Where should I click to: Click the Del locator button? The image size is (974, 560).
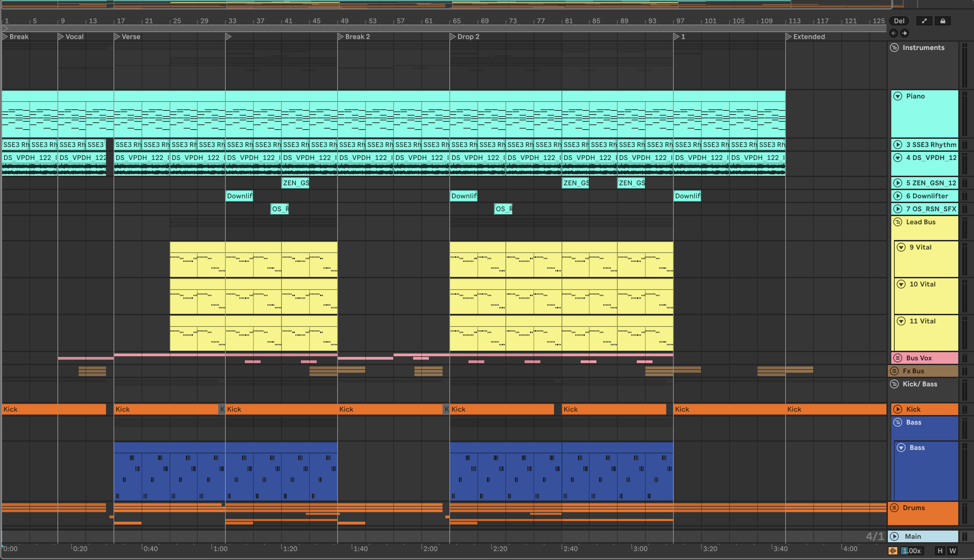(899, 21)
